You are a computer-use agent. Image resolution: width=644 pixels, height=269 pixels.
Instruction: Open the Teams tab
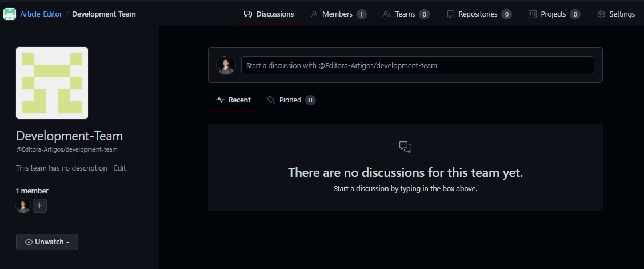tap(406, 14)
